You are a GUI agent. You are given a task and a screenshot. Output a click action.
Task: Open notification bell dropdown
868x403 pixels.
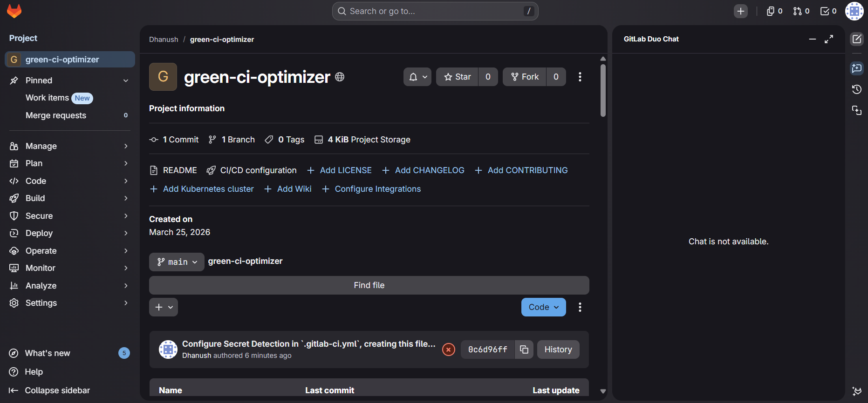(417, 77)
